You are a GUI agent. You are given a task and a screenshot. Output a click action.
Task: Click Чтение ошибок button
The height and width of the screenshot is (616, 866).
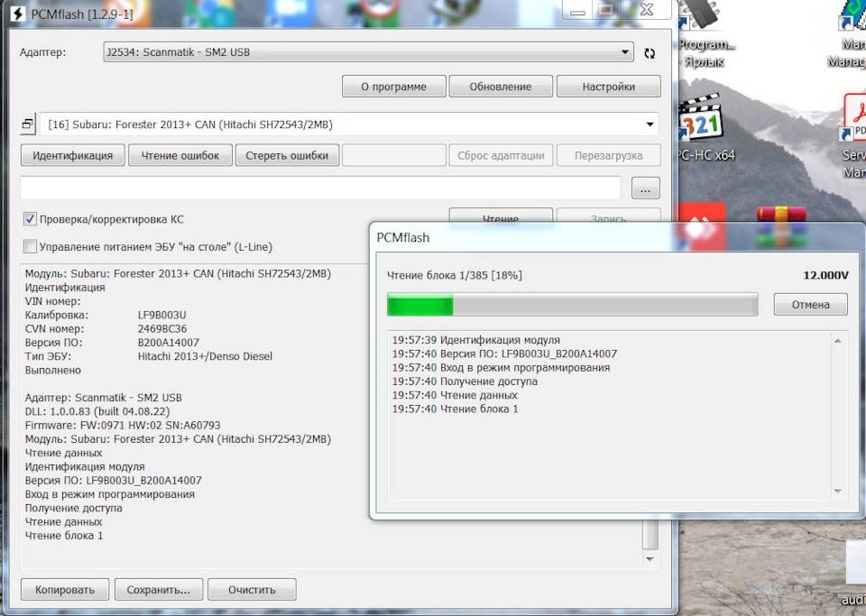pyautogui.click(x=180, y=156)
